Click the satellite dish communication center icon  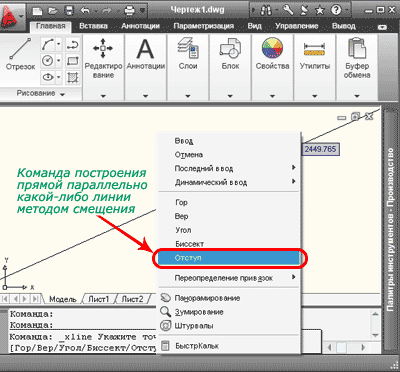[x=304, y=10]
